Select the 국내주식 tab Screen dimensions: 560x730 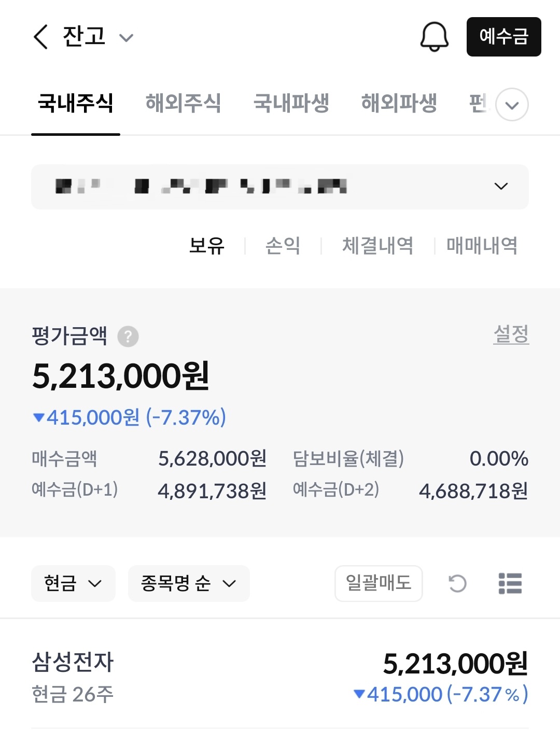[76, 103]
